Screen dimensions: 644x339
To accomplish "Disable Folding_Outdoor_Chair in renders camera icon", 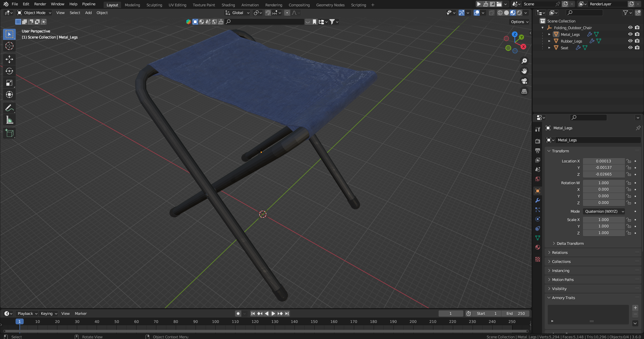I will coord(637,27).
